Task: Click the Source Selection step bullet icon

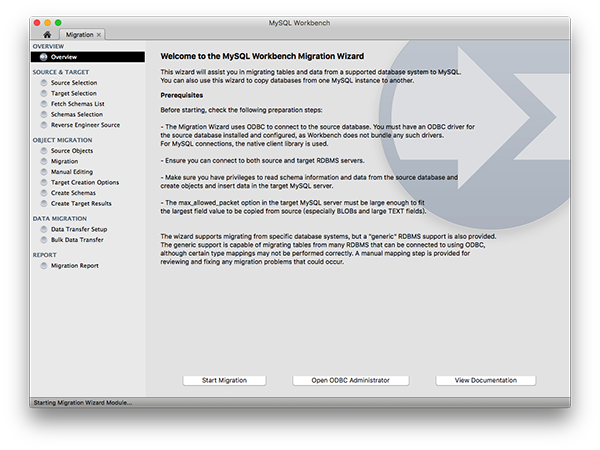Action: tap(44, 83)
